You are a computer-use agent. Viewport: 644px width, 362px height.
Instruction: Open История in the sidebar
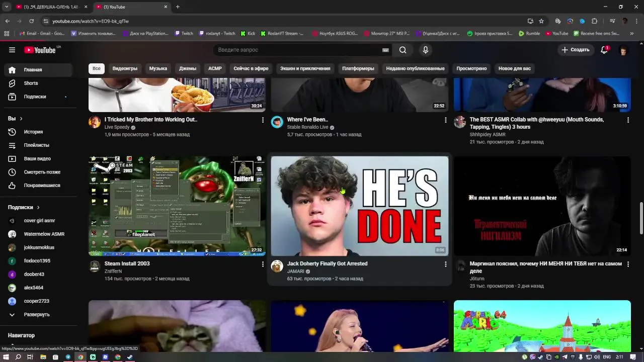pyautogui.click(x=39, y=132)
